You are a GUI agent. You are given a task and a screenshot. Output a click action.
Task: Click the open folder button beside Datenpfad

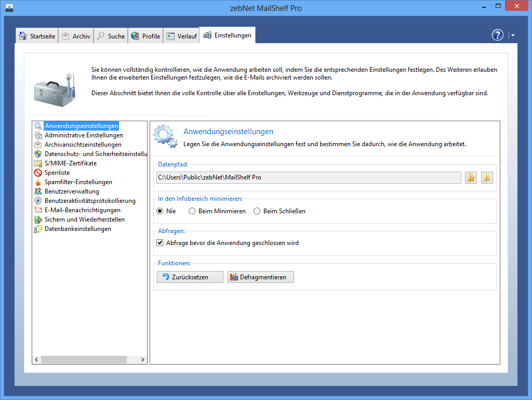(486, 177)
